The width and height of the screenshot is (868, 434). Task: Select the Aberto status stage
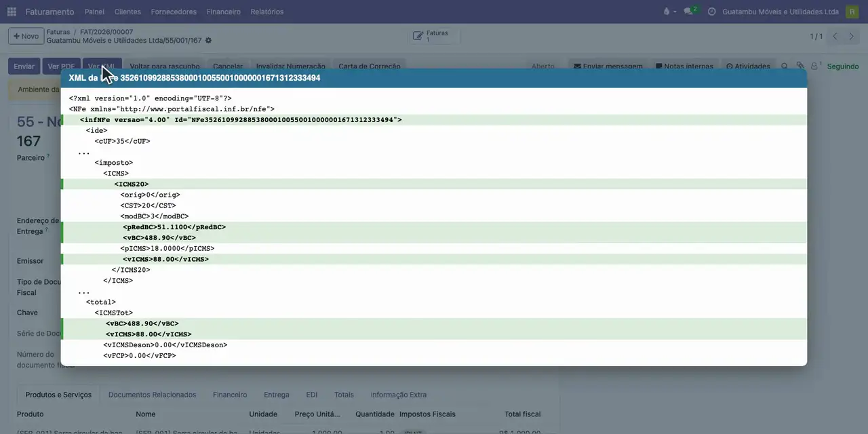542,66
